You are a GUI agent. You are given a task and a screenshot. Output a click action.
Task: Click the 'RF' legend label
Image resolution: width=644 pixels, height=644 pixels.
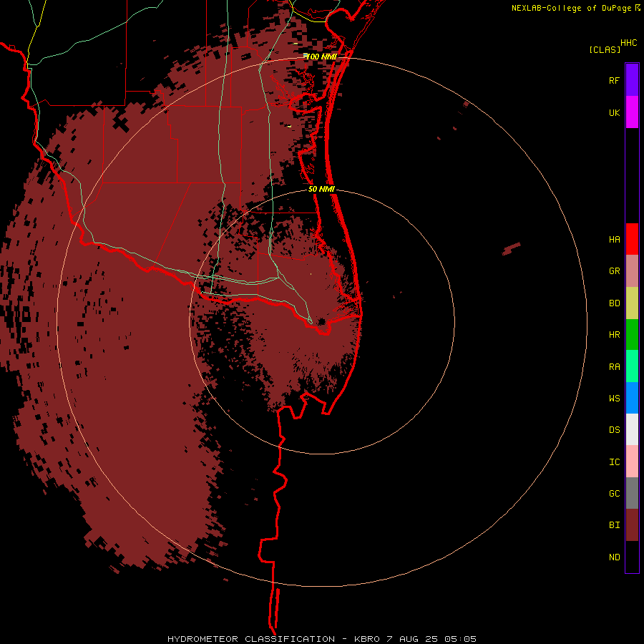coord(615,80)
